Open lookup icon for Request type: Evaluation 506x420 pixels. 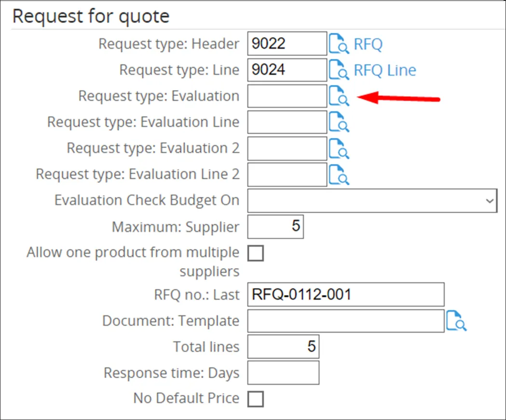tap(339, 96)
